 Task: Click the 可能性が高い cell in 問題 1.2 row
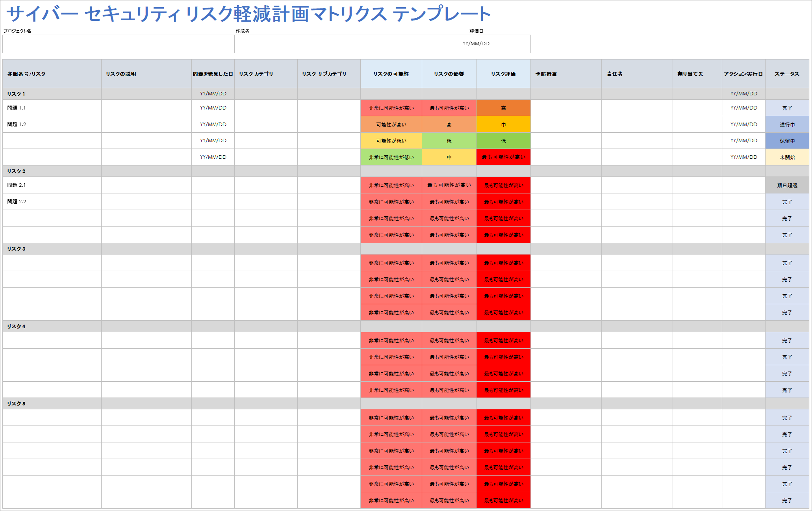click(x=391, y=124)
